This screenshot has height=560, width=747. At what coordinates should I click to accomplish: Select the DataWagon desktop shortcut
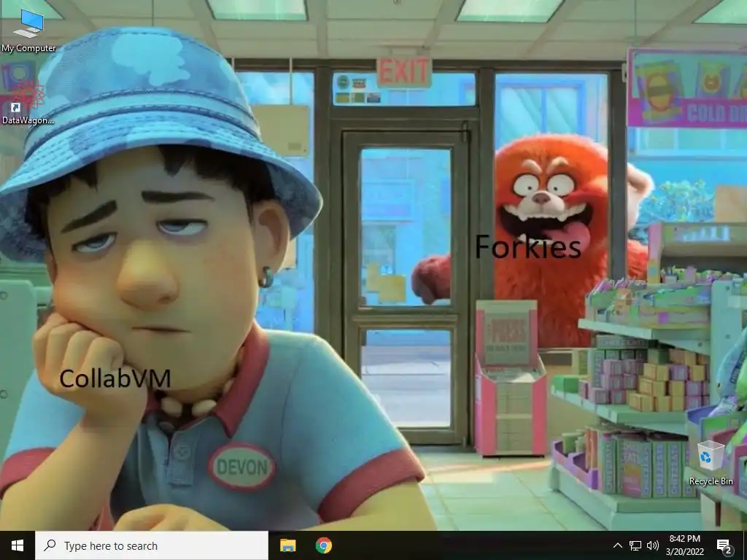pos(28,101)
